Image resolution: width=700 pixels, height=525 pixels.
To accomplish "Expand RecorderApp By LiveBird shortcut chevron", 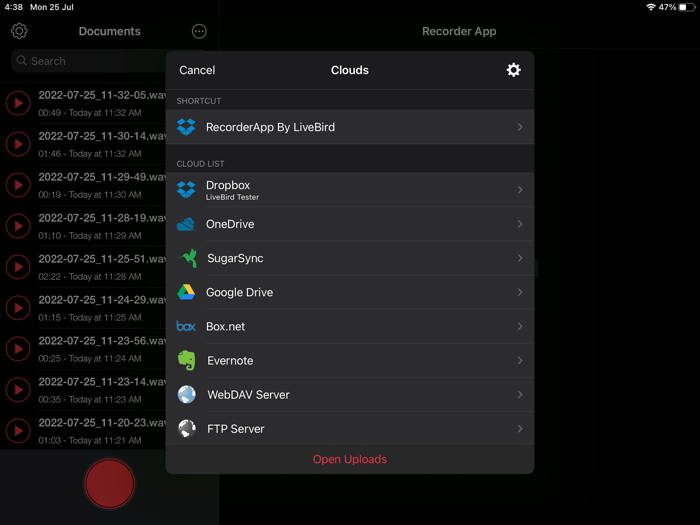I will click(520, 127).
